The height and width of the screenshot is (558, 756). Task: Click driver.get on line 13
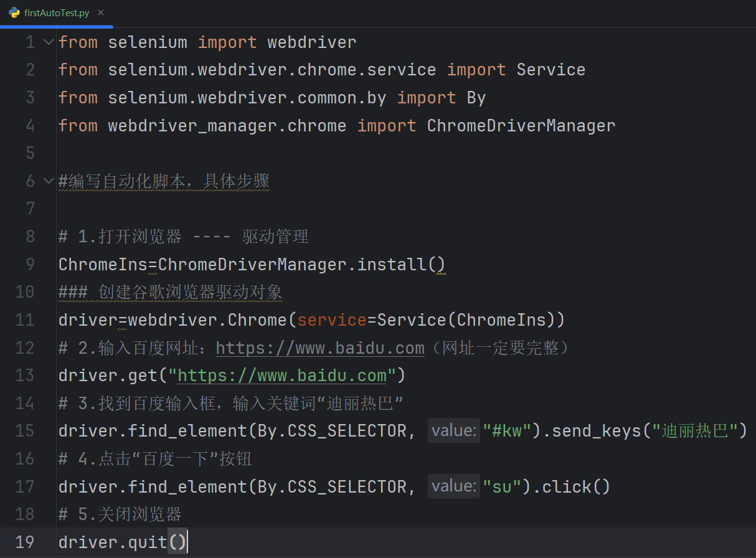tap(108, 376)
